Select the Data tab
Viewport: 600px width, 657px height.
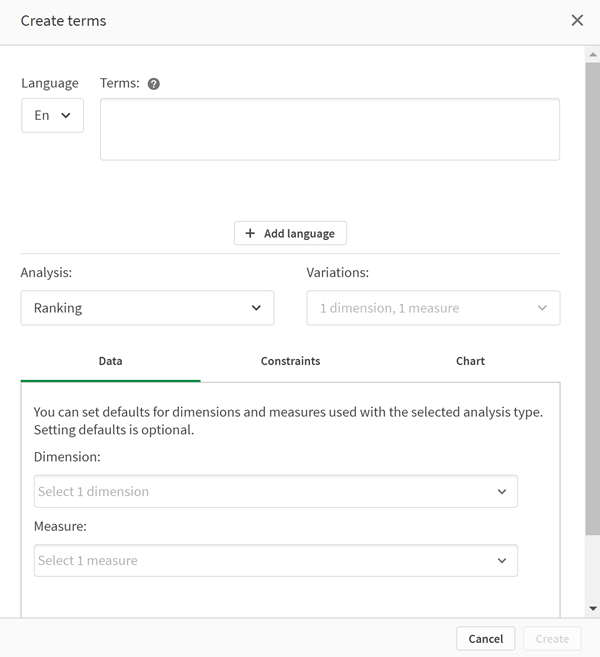click(110, 361)
